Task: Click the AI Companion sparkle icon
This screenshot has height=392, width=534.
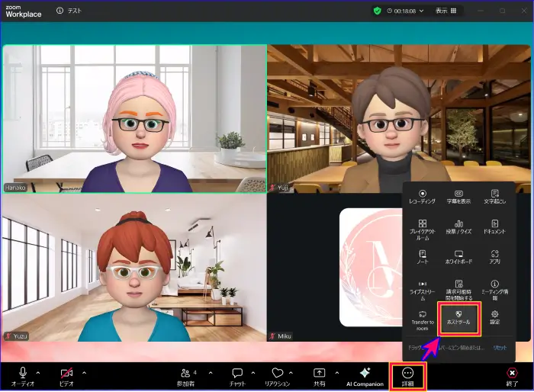Action: point(365,373)
